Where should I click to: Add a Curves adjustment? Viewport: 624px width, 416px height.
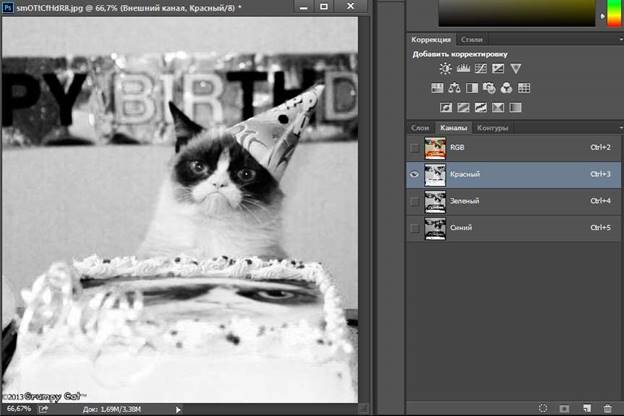point(481,69)
